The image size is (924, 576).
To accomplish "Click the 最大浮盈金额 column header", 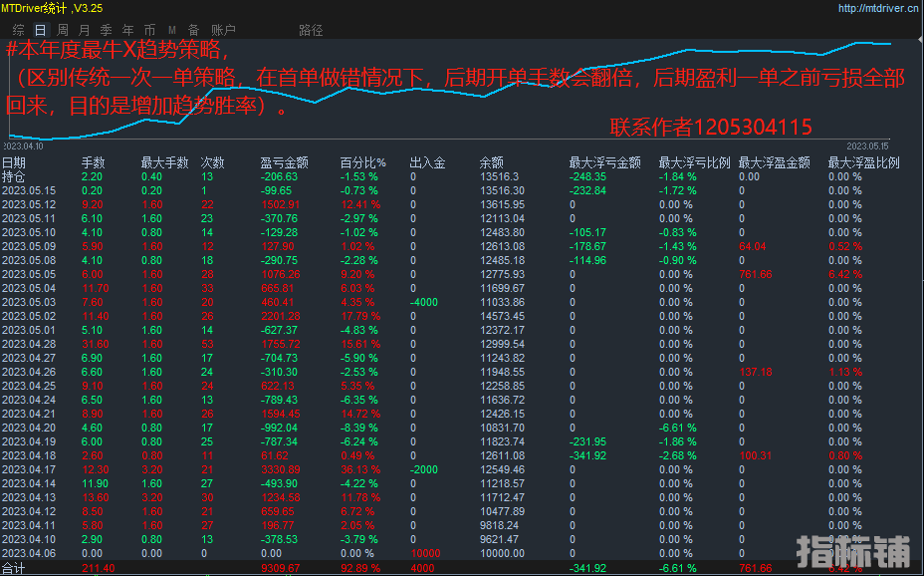I will tap(775, 162).
